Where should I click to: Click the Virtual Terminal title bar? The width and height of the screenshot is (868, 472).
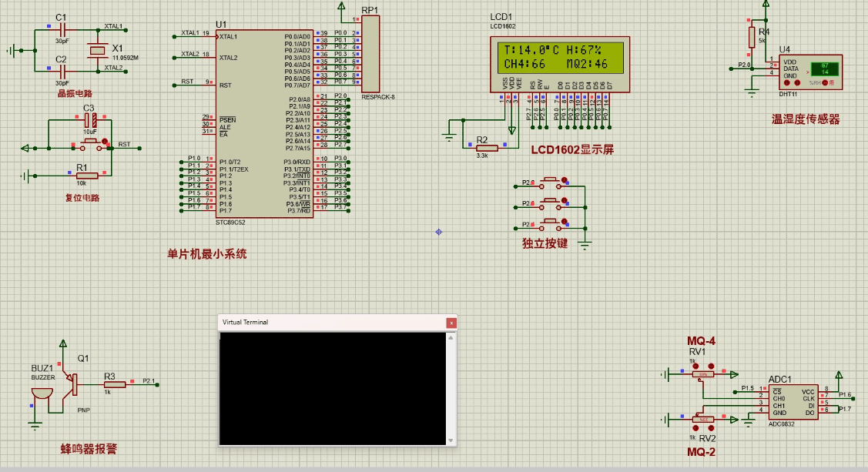(x=331, y=323)
